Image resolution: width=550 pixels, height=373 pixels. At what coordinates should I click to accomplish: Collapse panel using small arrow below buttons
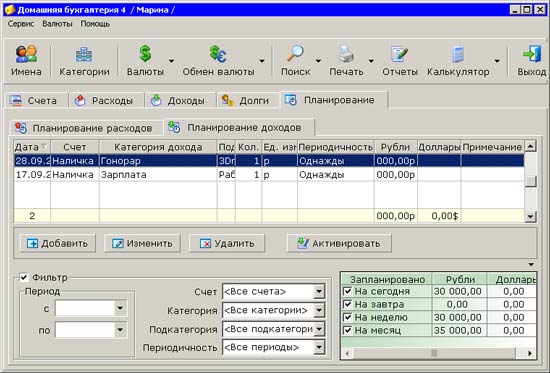(531, 264)
